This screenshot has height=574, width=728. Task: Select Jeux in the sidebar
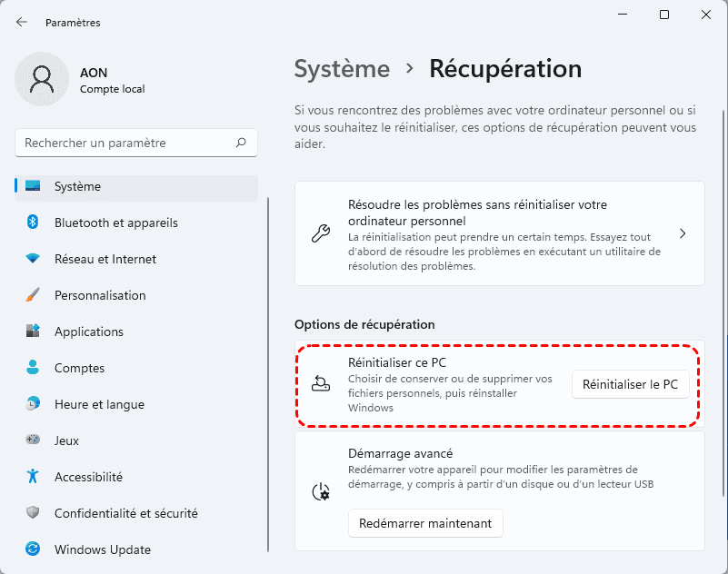tap(66, 440)
